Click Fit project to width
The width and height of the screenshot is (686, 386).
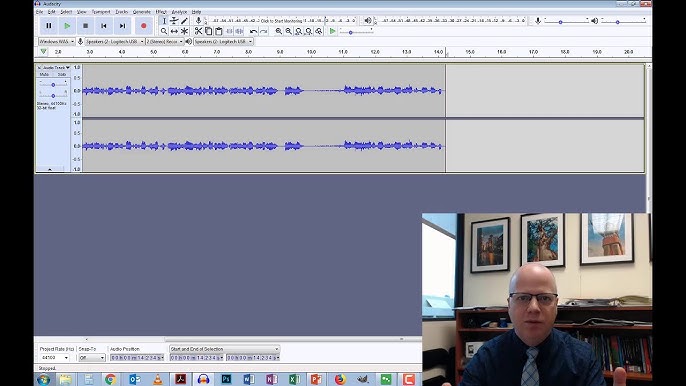point(308,31)
